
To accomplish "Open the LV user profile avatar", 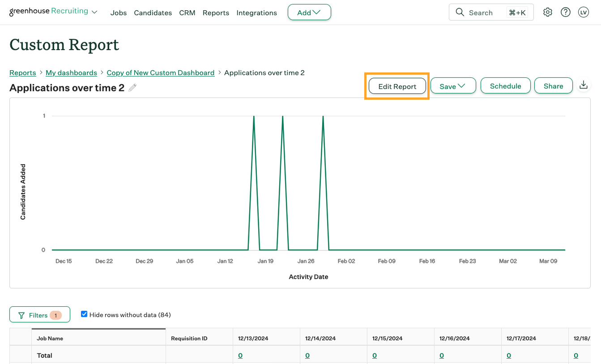I will [583, 13].
